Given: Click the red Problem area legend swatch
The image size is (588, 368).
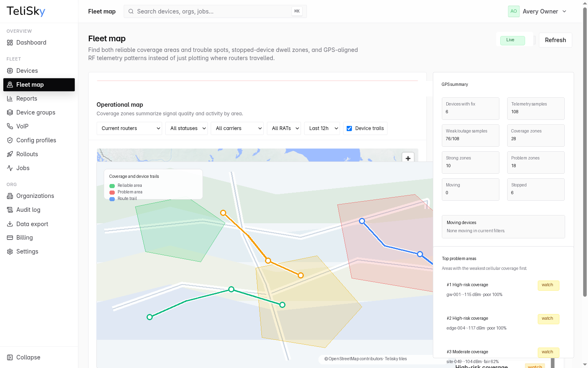Looking at the screenshot, I should (x=112, y=192).
